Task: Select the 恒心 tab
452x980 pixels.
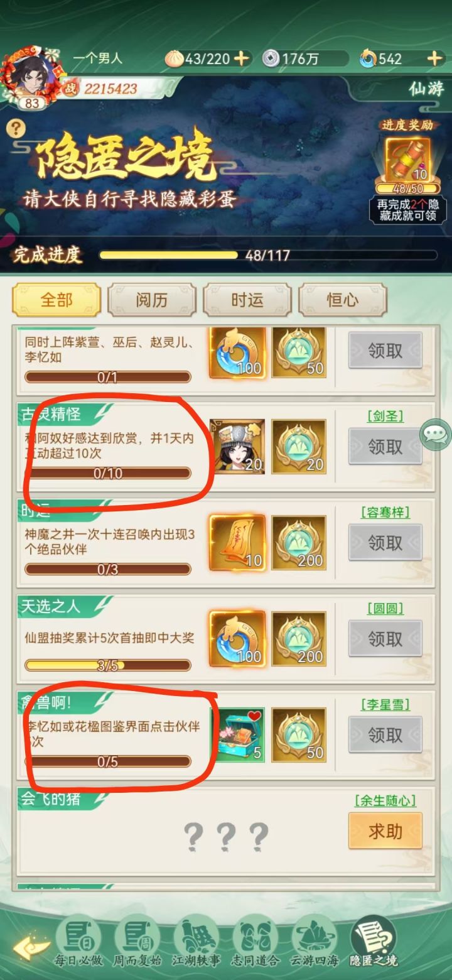Action: point(342,300)
